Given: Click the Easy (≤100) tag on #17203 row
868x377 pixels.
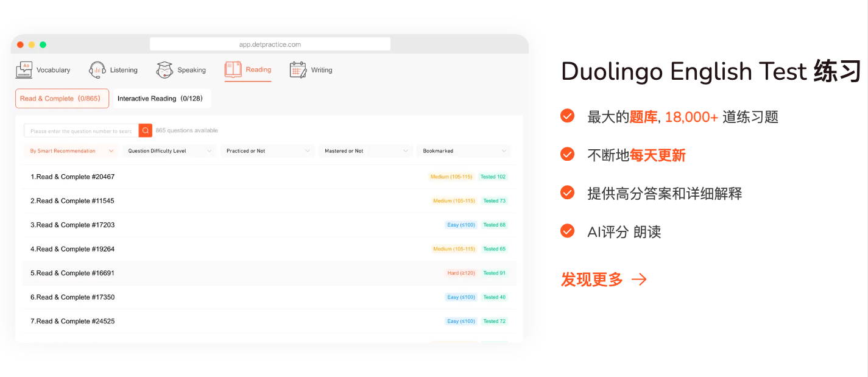Looking at the screenshot, I should coord(461,225).
